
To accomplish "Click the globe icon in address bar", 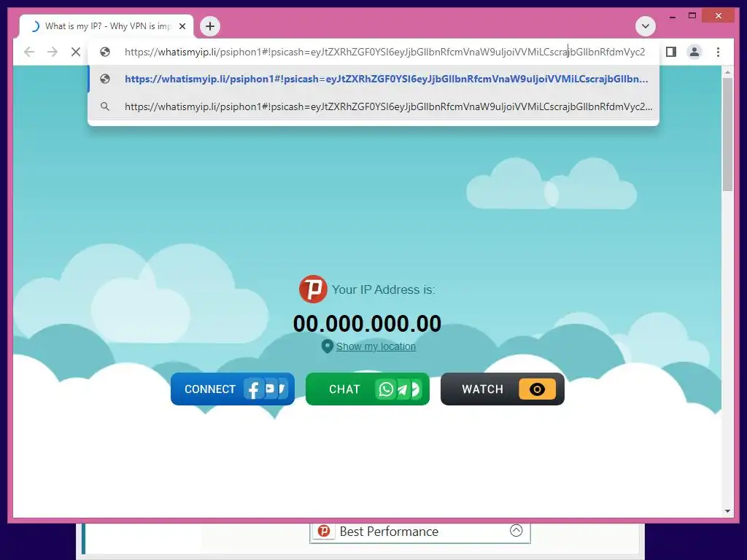I will [105, 52].
